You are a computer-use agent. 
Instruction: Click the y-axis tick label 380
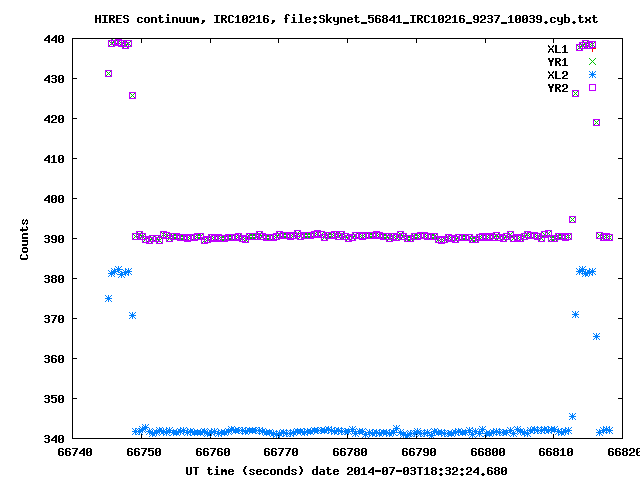[x=54, y=279]
